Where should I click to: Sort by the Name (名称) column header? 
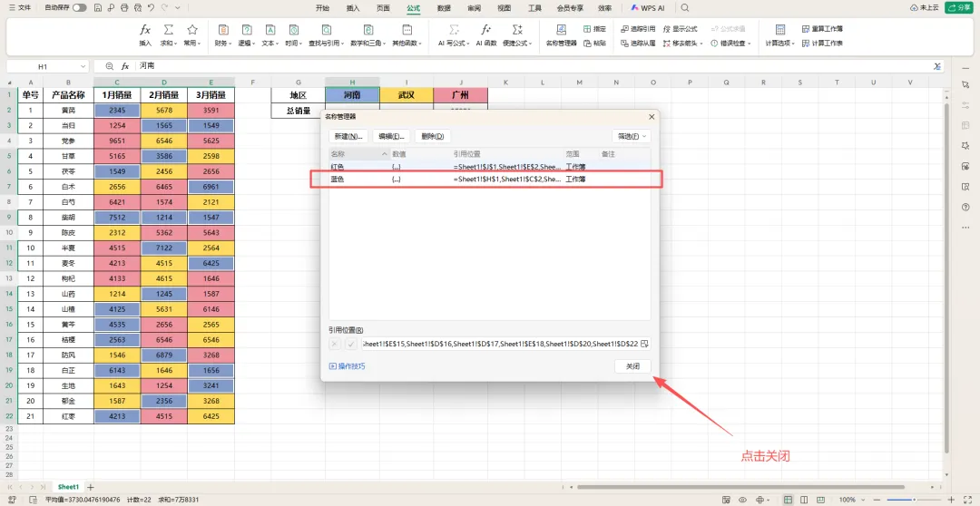coord(358,153)
